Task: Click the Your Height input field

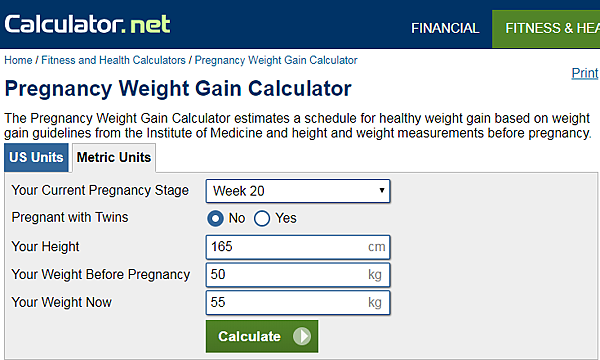Action: pos(298,247)
